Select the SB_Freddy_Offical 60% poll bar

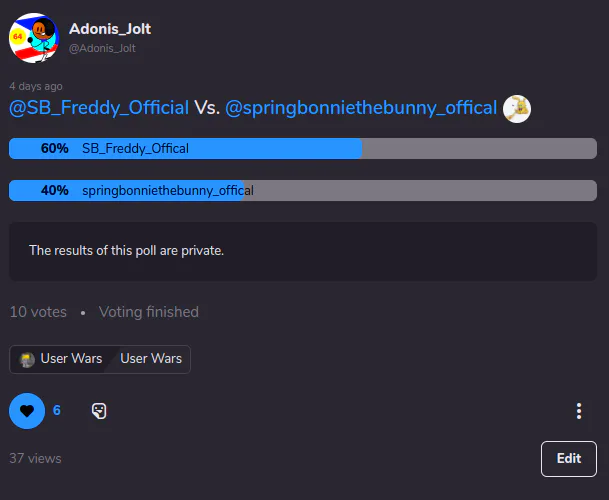(303, 148)
